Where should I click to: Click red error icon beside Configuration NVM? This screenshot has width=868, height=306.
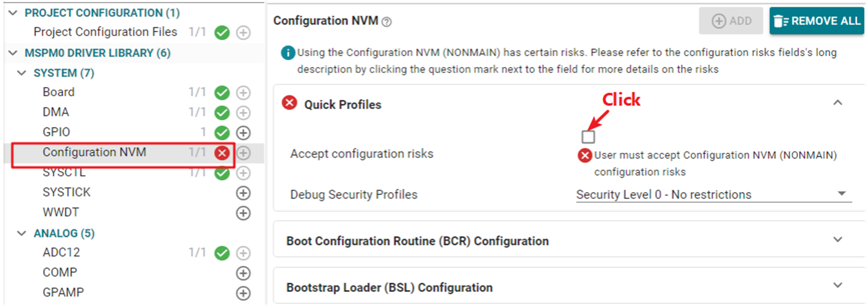222,153
